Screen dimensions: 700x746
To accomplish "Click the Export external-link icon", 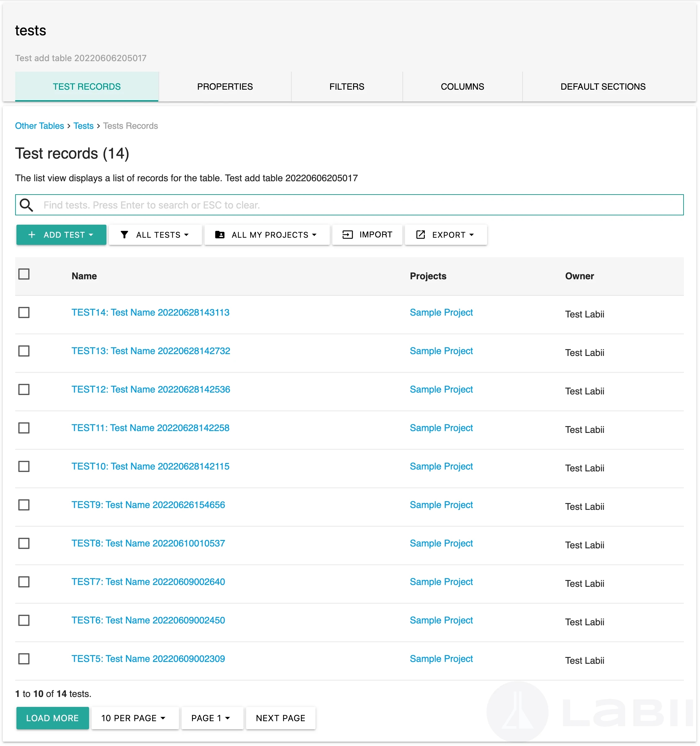I will coord(420,235).
